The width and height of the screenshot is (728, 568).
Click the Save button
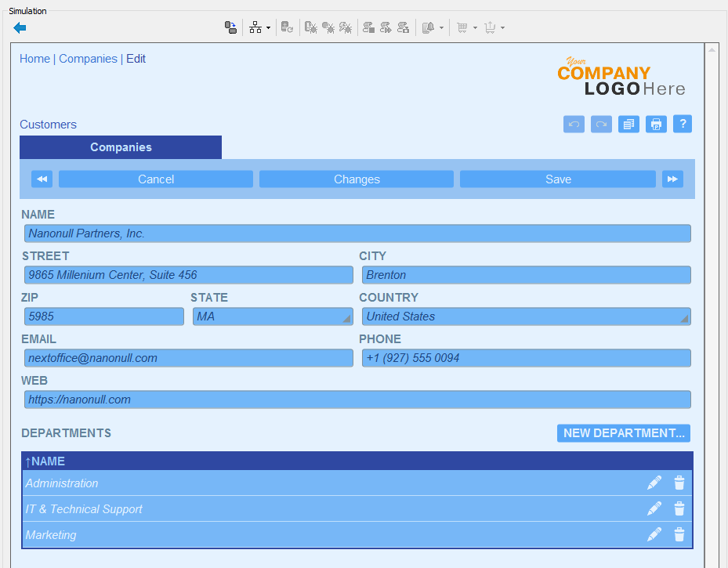pyautogui.click(x=557, y=179)
